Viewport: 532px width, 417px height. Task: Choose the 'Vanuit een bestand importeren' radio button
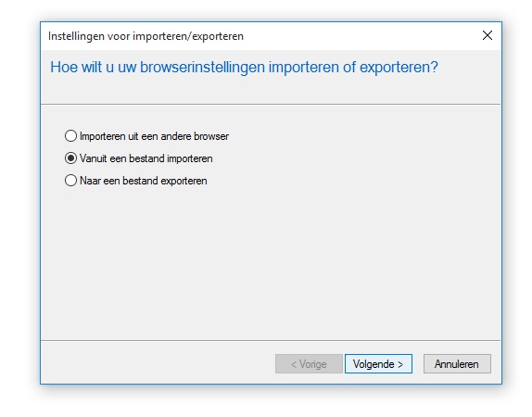pos(70,158)
